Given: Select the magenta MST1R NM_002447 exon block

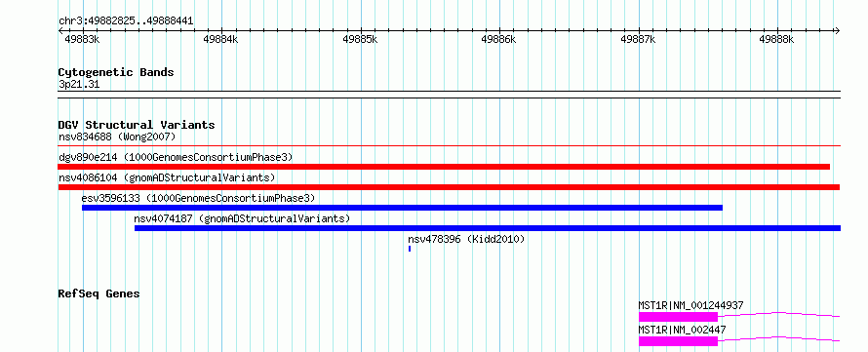Looking at the screenshot, I should pos(678,341).
